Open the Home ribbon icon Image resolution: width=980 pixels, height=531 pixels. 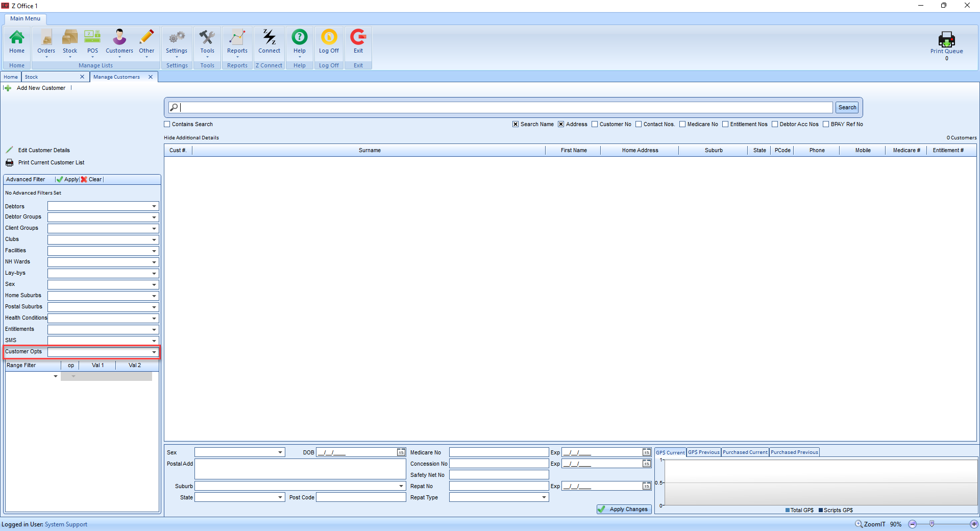pyautogui.click(x=17, y=38)
